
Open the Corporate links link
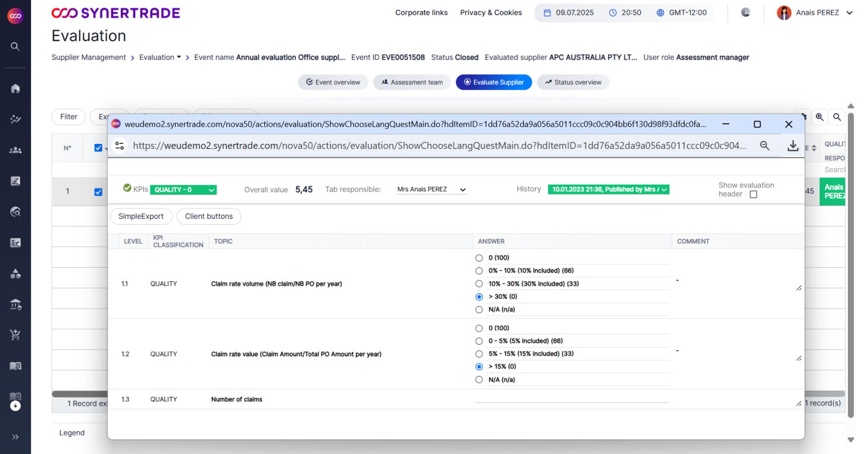[x=422, y=12]
